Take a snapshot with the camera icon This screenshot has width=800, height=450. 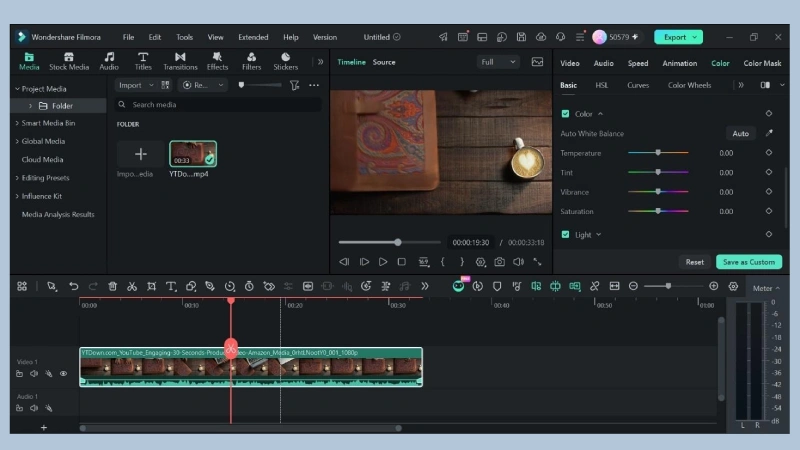click(x=499, y=262)
